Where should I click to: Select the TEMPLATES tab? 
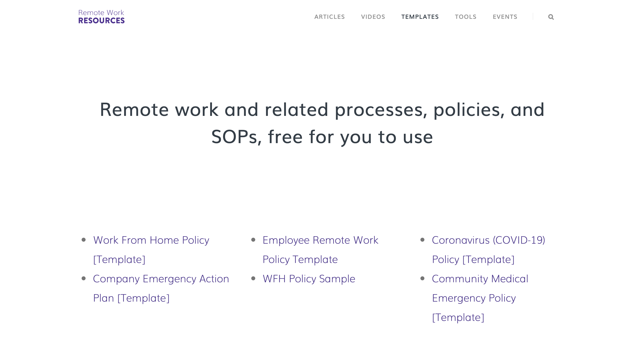[x=420, y=17]
